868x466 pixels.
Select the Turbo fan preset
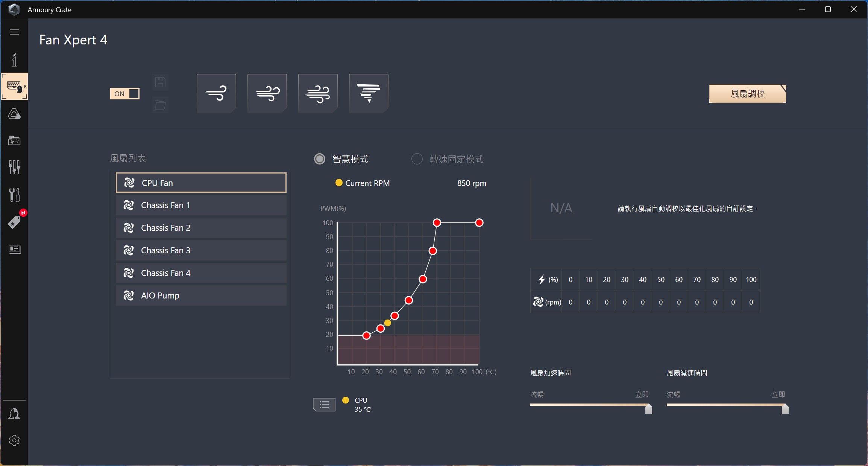(318, 93)
